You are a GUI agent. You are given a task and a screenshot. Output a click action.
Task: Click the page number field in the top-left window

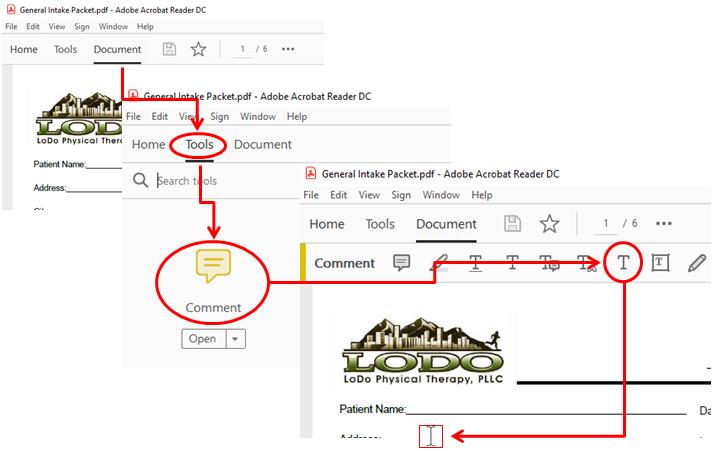click(243, 49)
